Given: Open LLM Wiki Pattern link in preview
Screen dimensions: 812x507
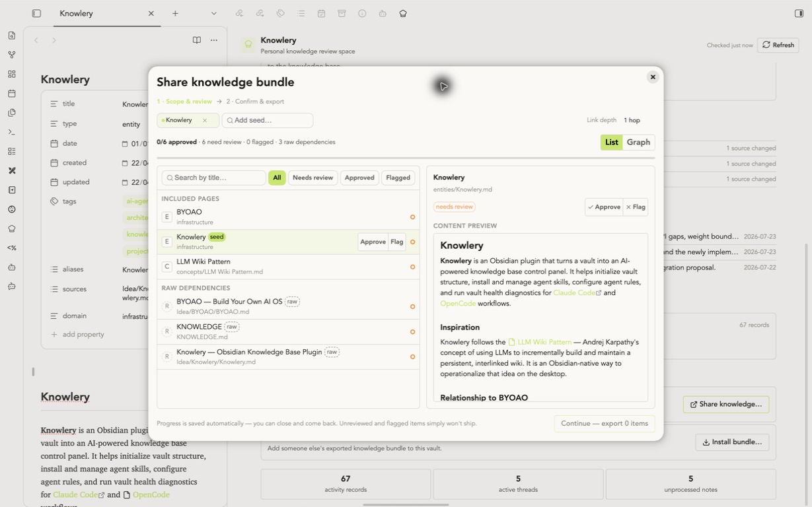Looking at the screenshot, I should point(540,342).
